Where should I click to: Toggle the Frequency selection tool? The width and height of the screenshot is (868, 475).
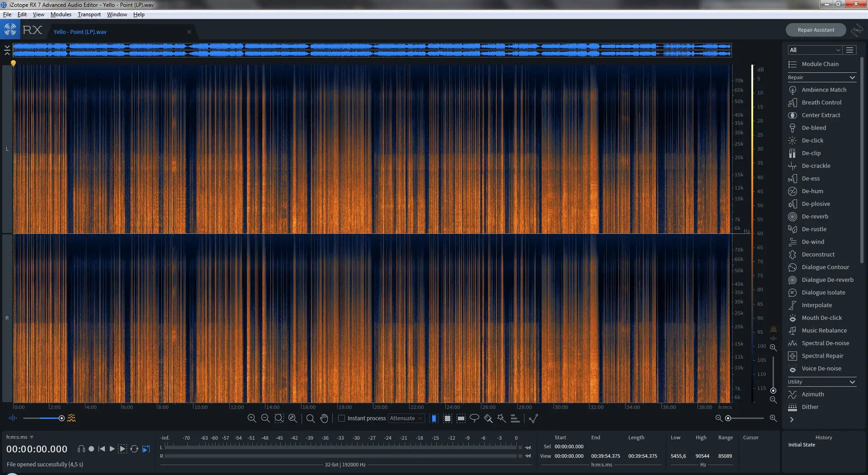coord(461,418)
